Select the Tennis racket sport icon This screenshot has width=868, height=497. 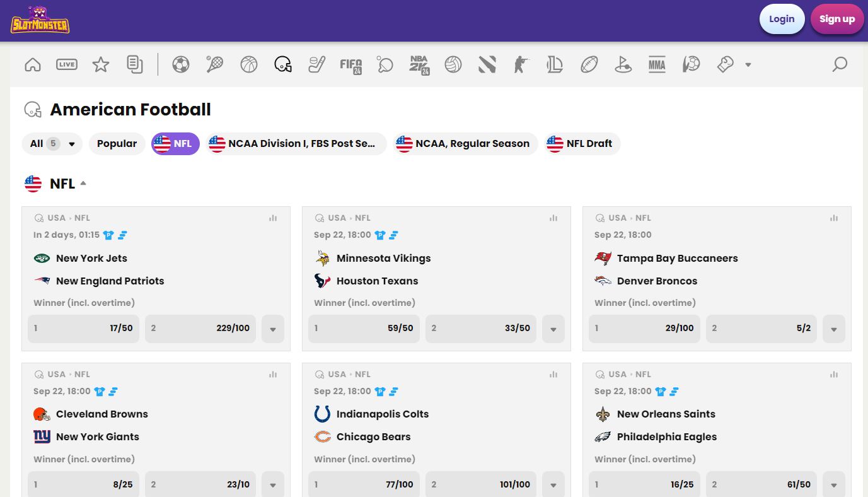pyautogui.click(x=214, y=64)
